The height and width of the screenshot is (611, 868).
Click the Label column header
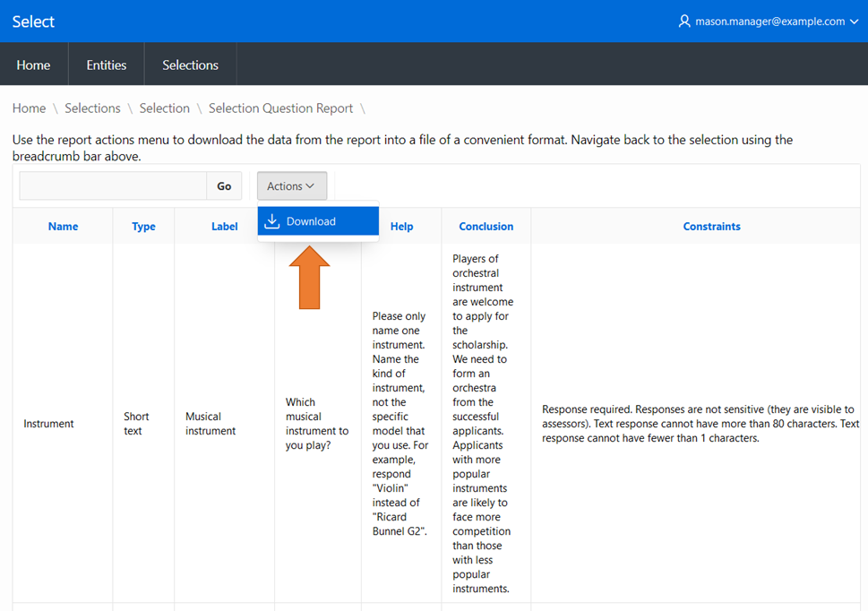pos(224,227)
